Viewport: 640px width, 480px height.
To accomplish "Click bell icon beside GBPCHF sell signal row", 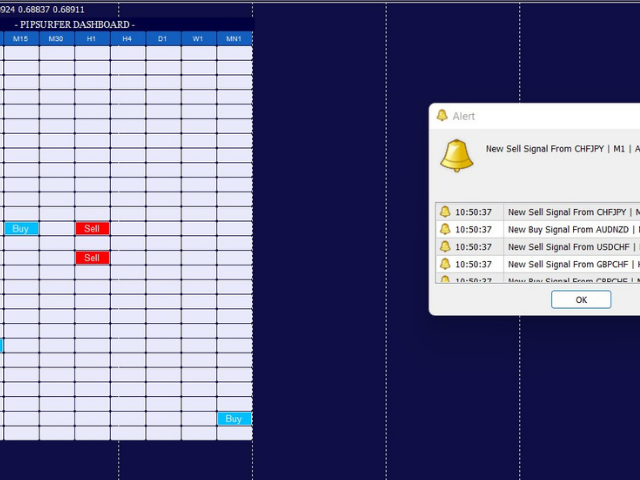I will (x=445, y=264).
